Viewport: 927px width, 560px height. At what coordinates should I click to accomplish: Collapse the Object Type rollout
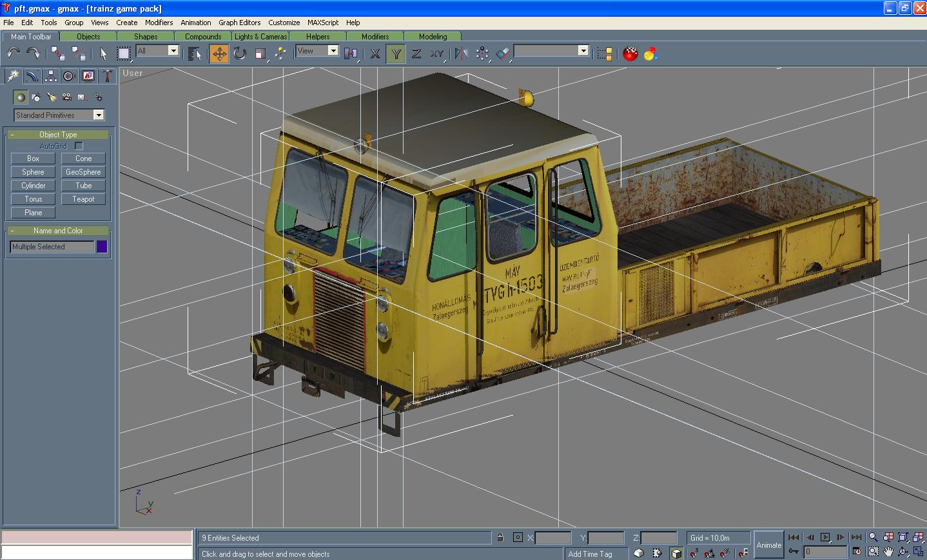[58, 135]
